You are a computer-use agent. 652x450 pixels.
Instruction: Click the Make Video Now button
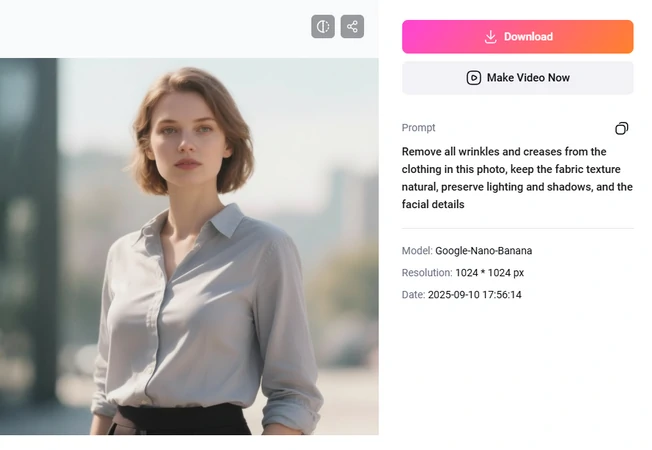click(x=517, y=78)
